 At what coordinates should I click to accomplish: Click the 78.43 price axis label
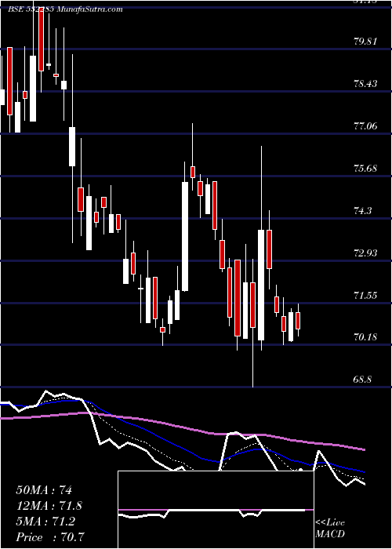coord(365,84)
